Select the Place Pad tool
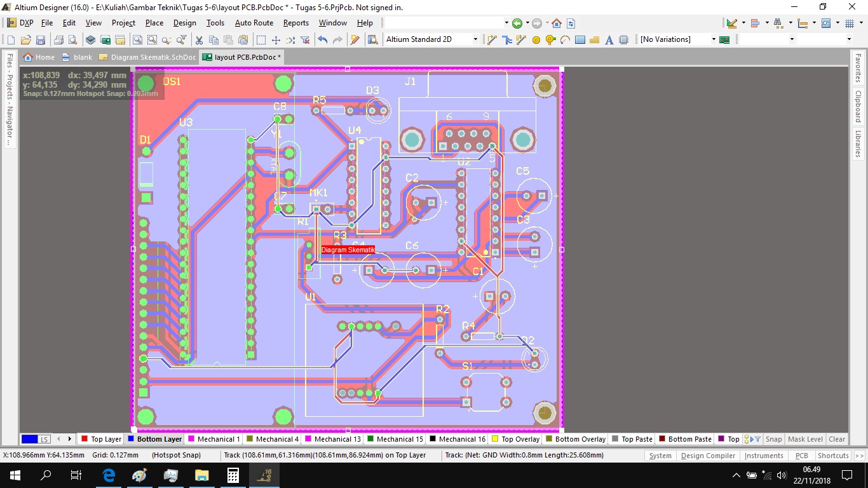This screenshot has height=488, width=868. pos(536,39)
